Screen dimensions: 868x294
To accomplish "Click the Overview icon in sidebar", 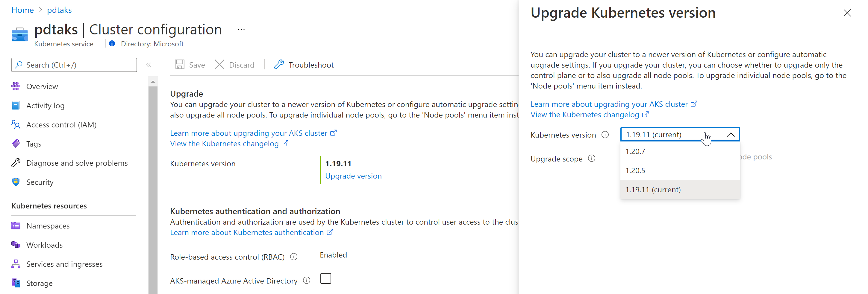I will (16, 86).
